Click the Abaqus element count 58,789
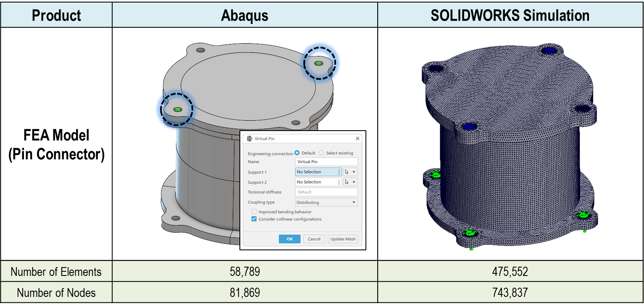 click(x=245, y=272)
